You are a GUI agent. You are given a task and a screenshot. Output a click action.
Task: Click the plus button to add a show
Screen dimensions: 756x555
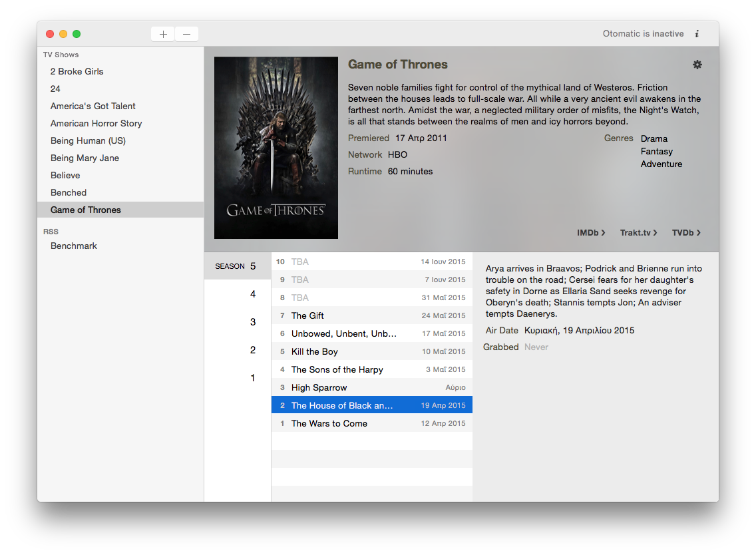pos(163,34)
